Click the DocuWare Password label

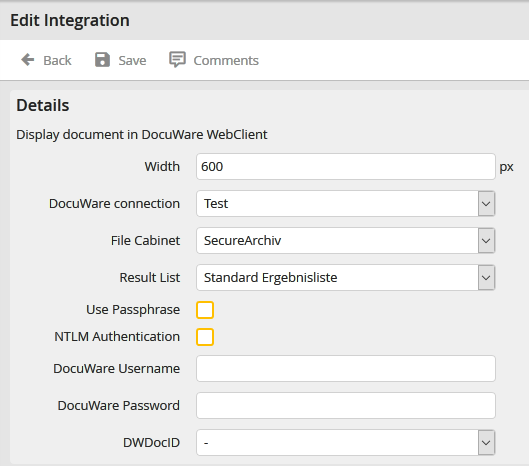click(x=119, y=405)
